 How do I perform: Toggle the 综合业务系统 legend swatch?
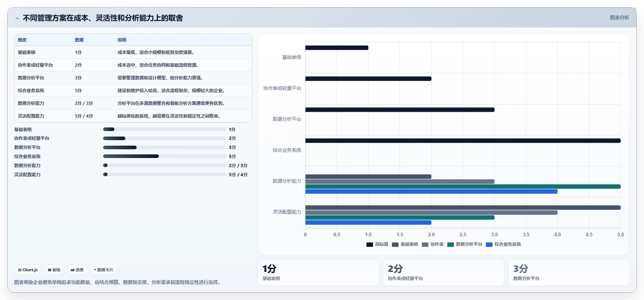[x=489, y=244]
